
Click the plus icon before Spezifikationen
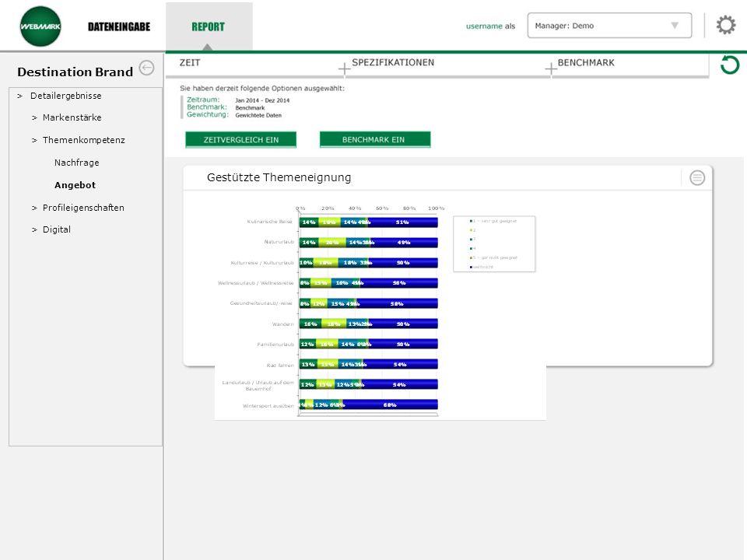(345, 68)
